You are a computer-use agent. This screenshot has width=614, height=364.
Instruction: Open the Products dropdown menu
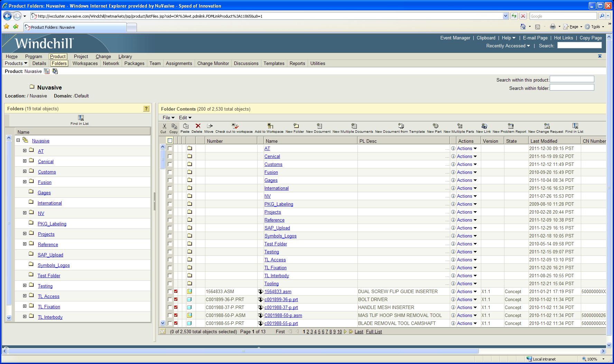click(16, 63)
